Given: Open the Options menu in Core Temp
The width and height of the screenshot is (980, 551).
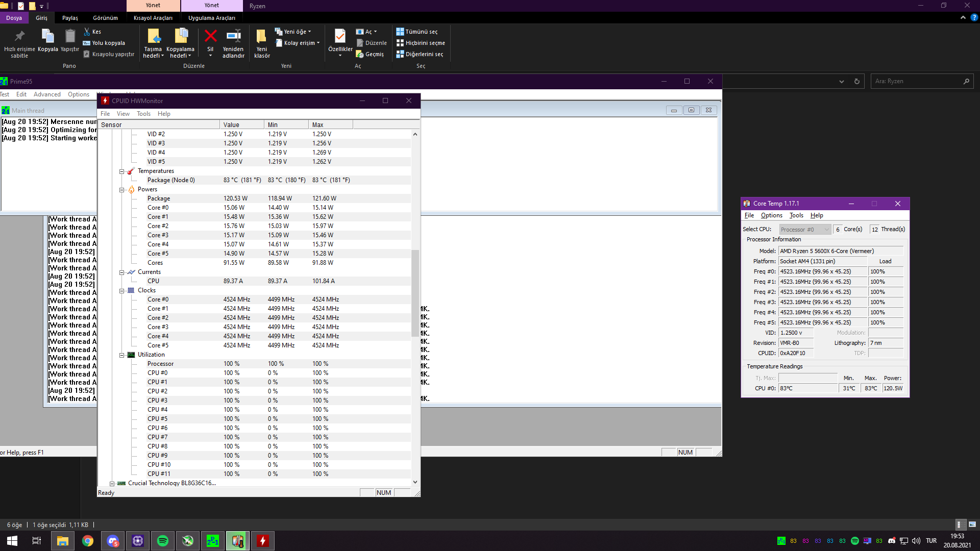Looking at the screenshot, I should point(771,215).
